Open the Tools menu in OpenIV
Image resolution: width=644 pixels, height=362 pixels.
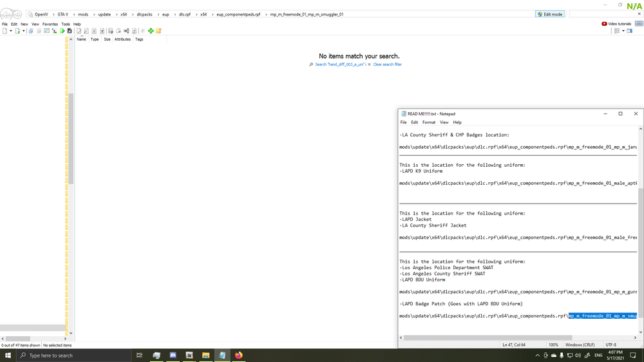[x=65, y=24]
